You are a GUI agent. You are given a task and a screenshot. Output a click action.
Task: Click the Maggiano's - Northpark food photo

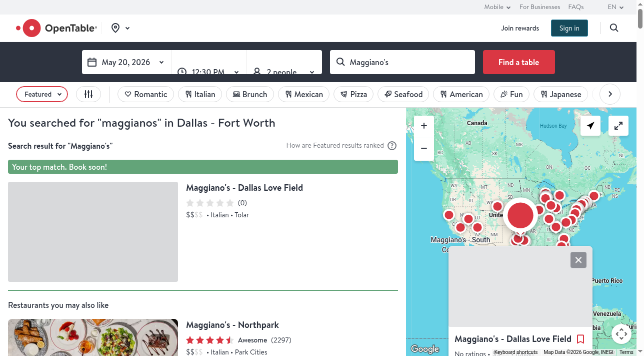93,337
